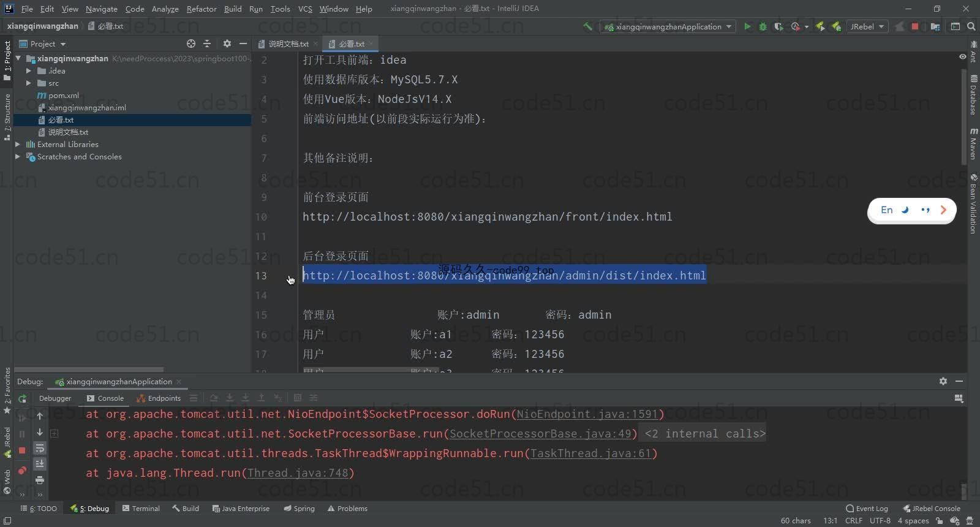Click the Run with JRebel rocket icon
This screenshot has height=527, width=980.
pyautogui.click(x=820, y=26)
